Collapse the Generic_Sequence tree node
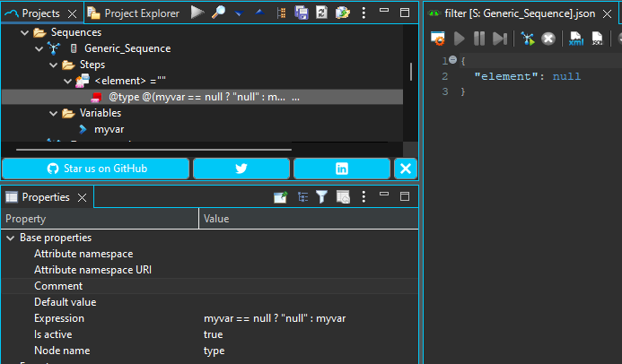 [x=39, y=48]
